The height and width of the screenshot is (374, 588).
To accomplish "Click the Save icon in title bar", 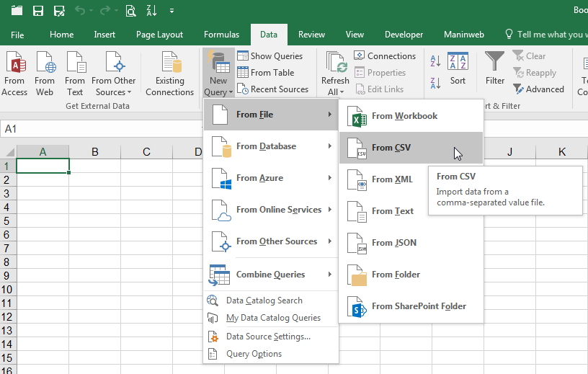I will point(38,11).
